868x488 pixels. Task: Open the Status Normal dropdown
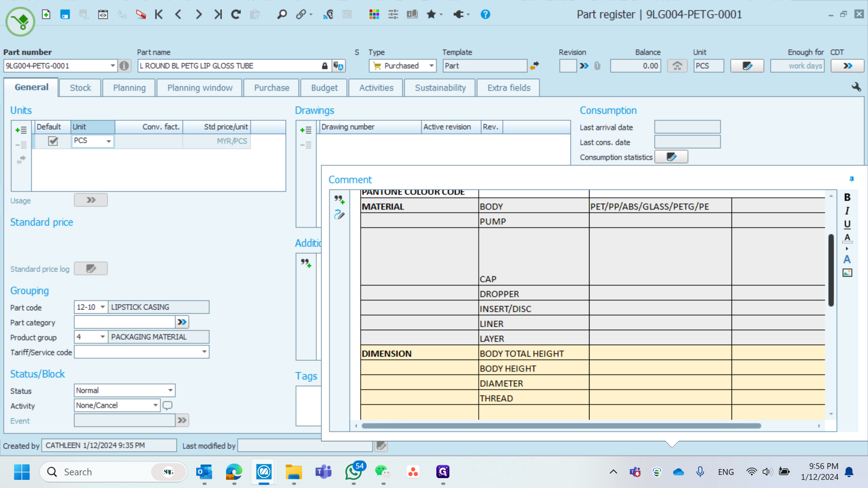(170, 390)
